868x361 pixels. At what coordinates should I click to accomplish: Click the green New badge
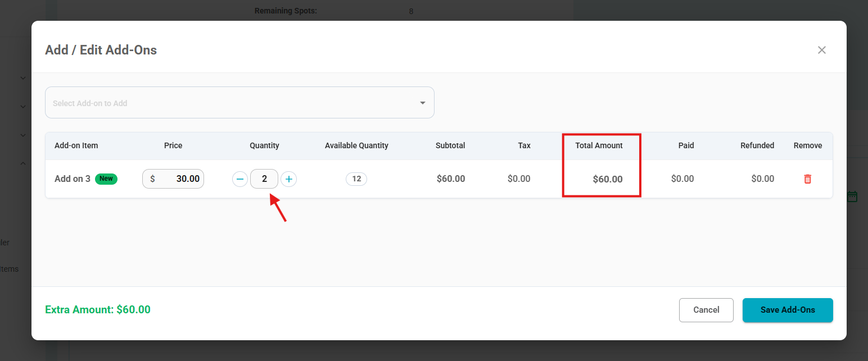pyautogui.click(x=106, y=179)
